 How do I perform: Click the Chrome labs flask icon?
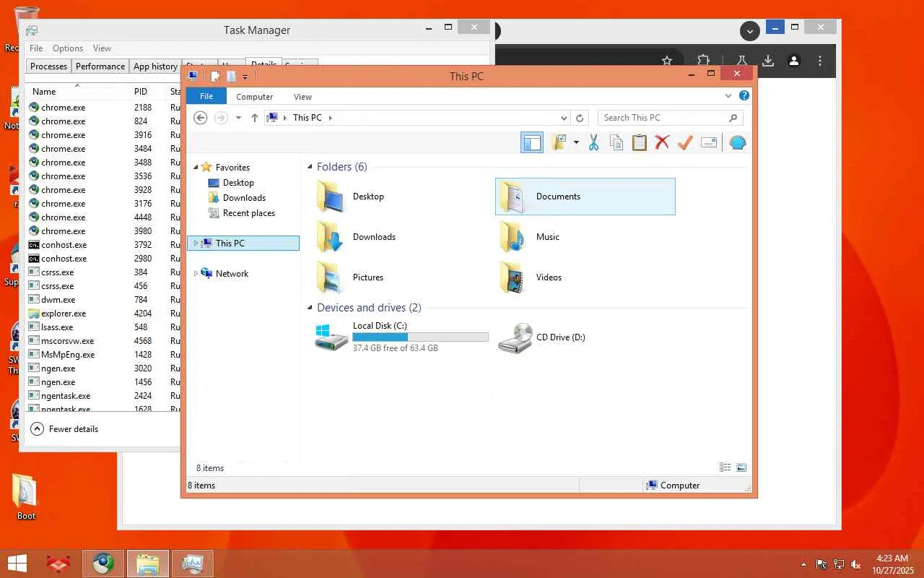point(741,61)
